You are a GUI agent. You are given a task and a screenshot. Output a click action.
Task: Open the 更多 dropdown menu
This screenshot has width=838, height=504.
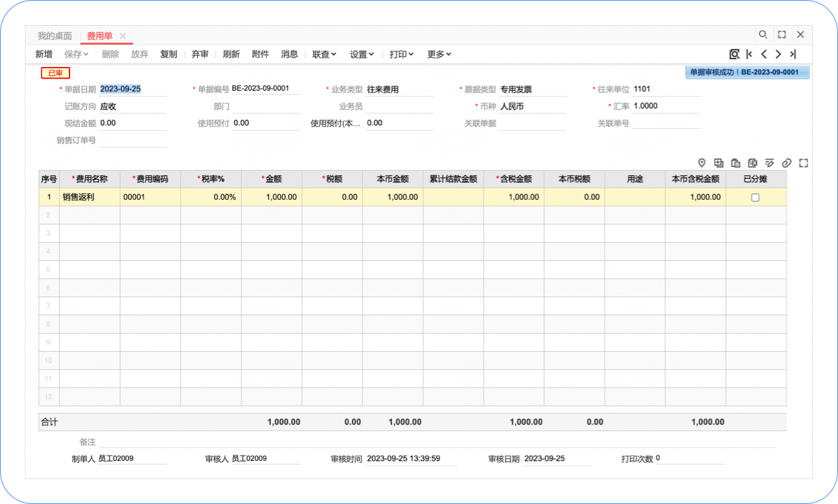tap(439, 54)
